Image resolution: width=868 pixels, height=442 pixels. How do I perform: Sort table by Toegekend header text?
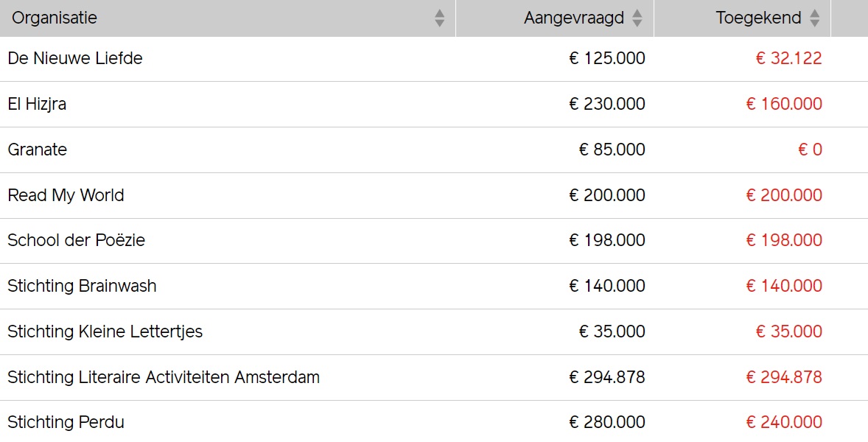758,18
